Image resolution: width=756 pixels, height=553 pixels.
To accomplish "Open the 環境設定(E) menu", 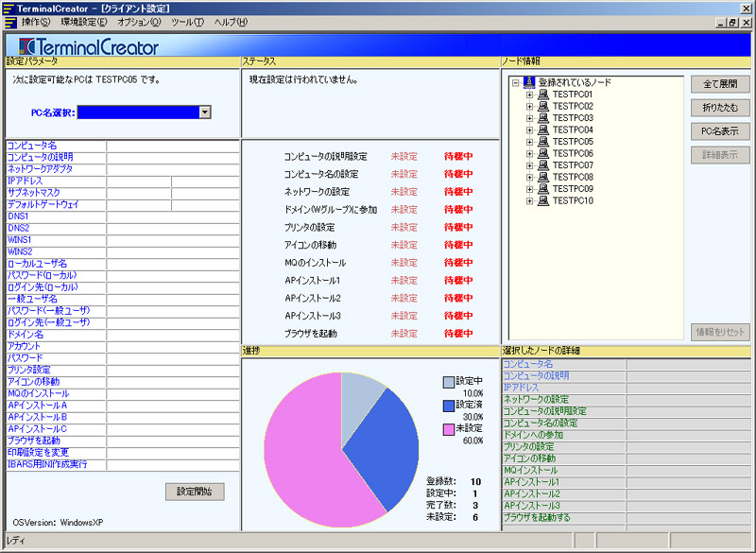I will point(84,22).
